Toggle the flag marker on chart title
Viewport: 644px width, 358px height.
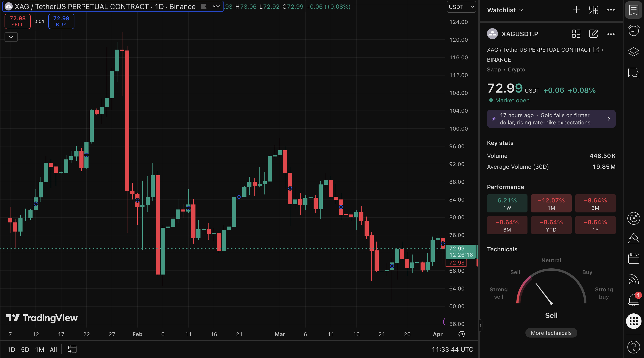[204, 6]
